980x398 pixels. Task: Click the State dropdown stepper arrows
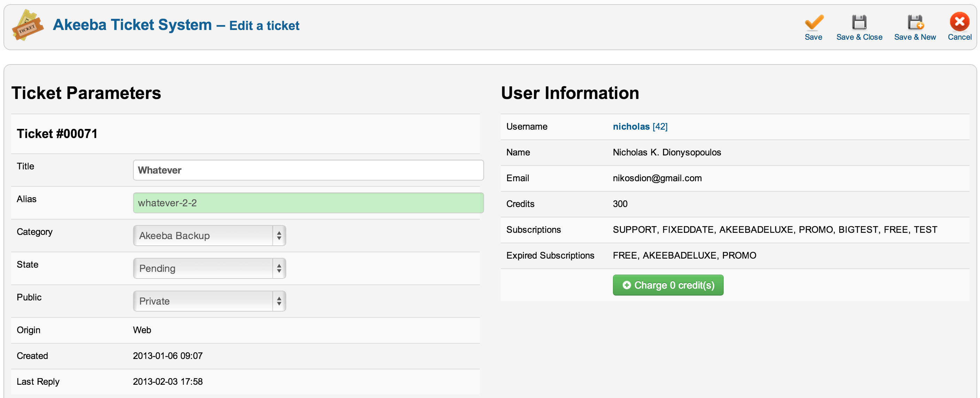point(279,268)
